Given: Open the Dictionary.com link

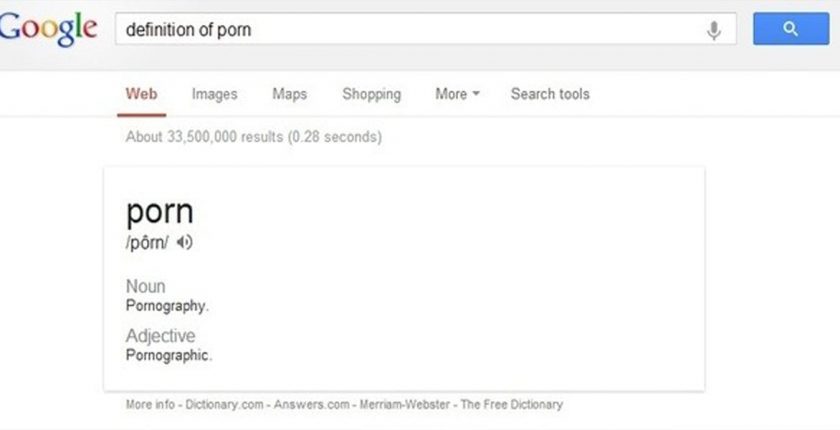Looking at the screenshot, I should pos(224,404).
